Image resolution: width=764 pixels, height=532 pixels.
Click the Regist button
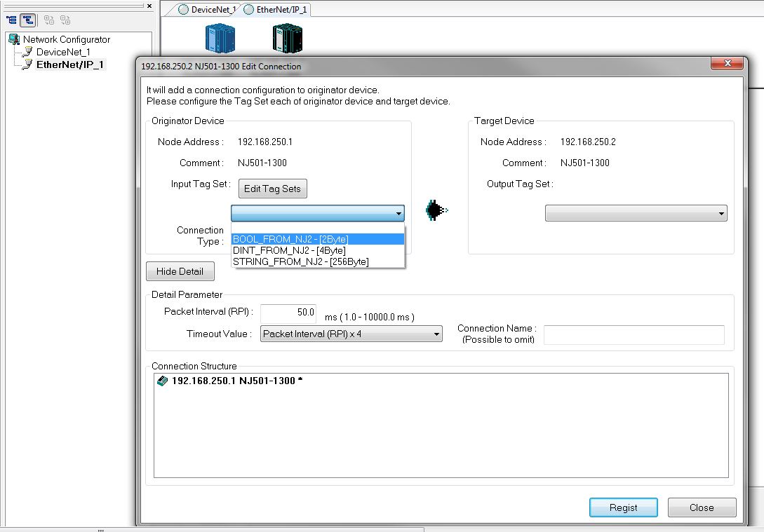point(623,507)
